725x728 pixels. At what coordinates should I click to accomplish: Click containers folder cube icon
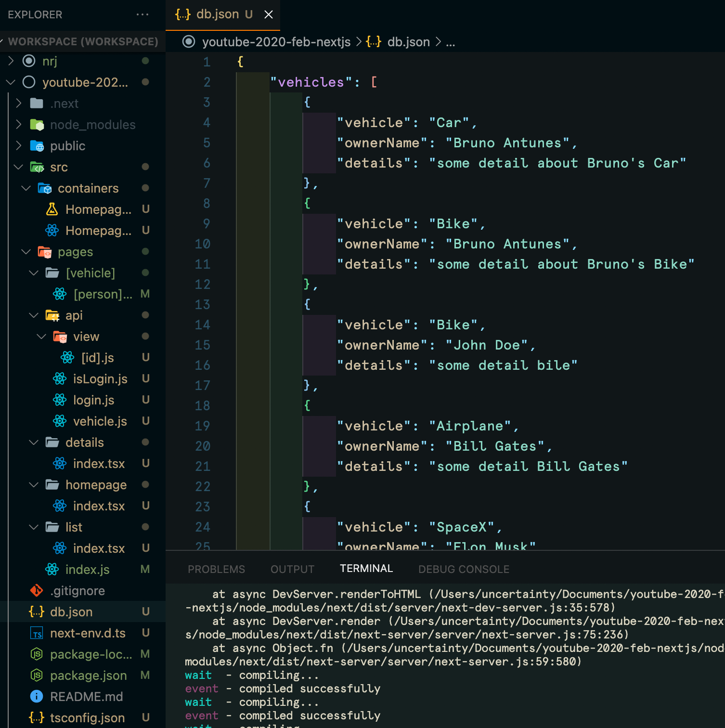pos(44,188)
